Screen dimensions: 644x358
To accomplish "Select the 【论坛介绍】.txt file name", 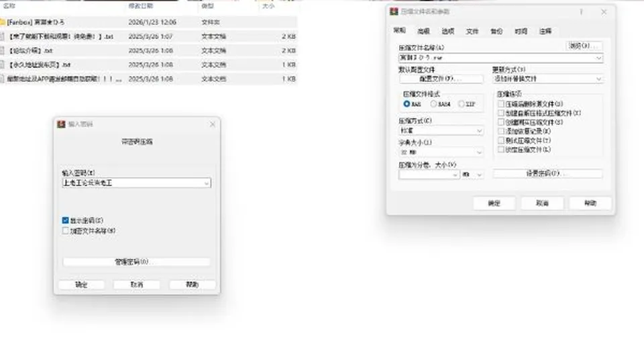I will point(30,50).
